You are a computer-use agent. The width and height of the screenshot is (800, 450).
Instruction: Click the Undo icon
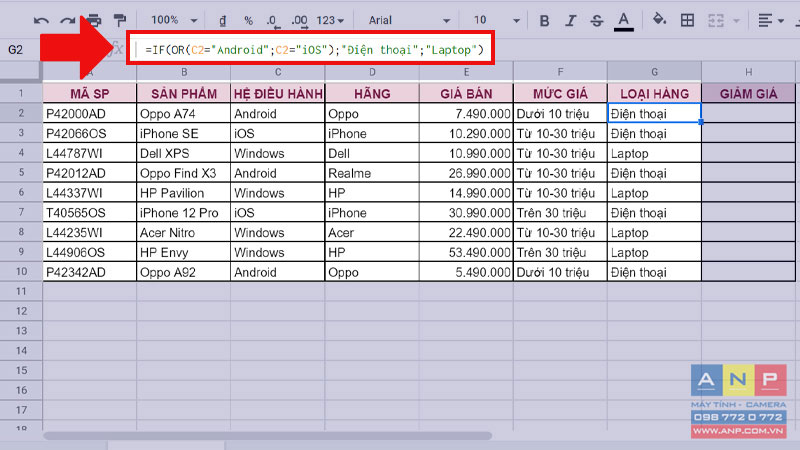point(41,20)
